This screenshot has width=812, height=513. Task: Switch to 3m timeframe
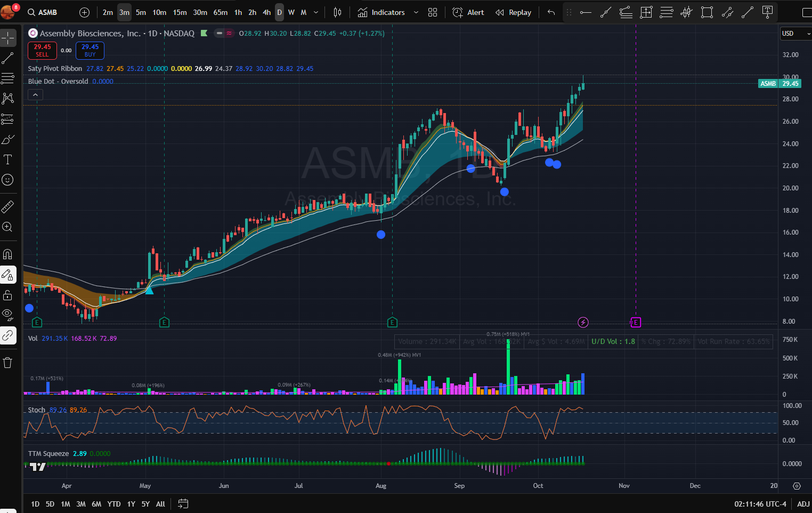[x=124, y=12]
